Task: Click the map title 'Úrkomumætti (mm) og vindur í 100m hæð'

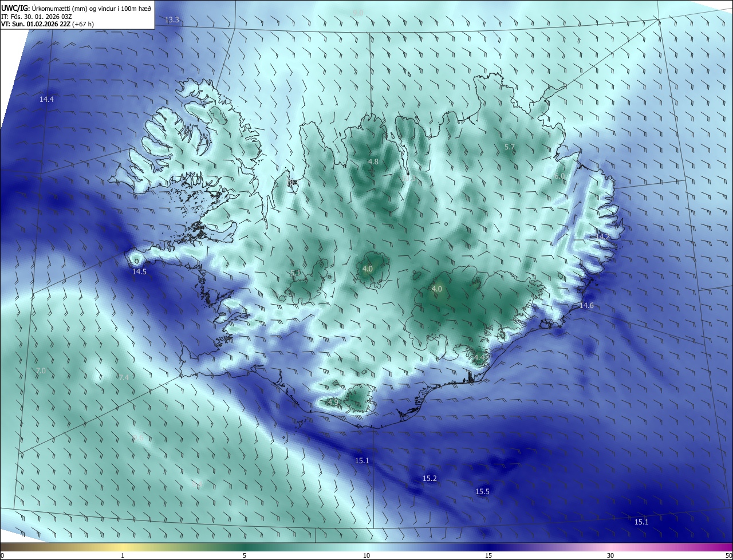Action: (91, 8)
